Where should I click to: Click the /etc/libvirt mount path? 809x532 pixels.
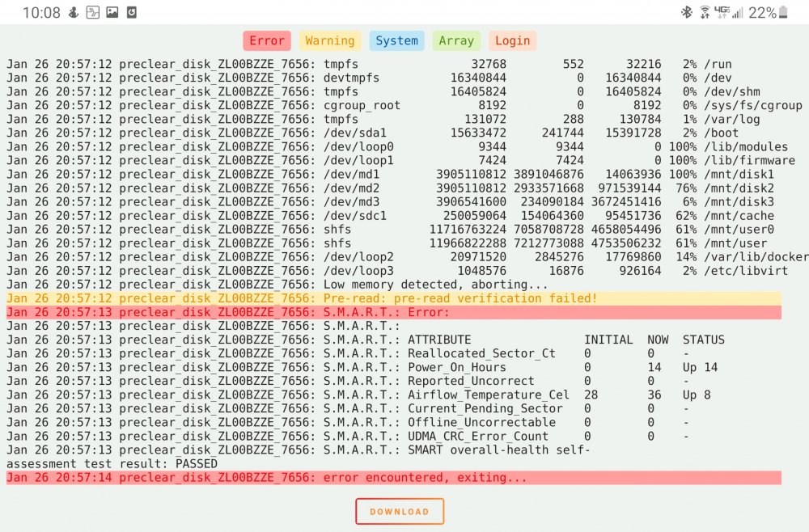pyautogui.click(x=746, y=271)
